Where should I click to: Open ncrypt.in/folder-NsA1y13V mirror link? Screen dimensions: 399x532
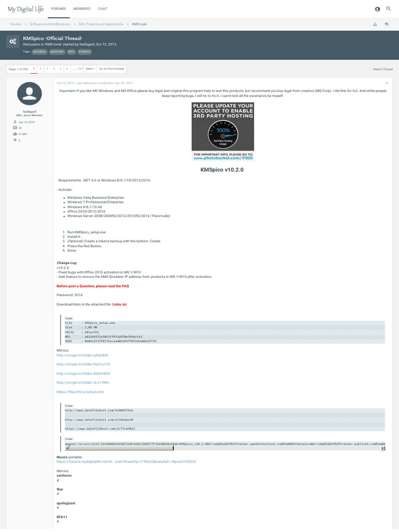click(x=84, y=364)
